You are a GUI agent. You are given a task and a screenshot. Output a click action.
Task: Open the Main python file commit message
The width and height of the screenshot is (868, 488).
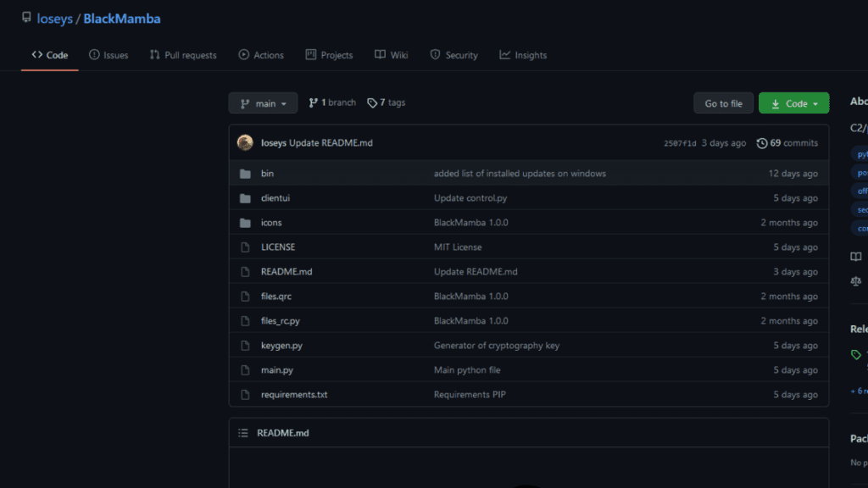coord(467,370)
